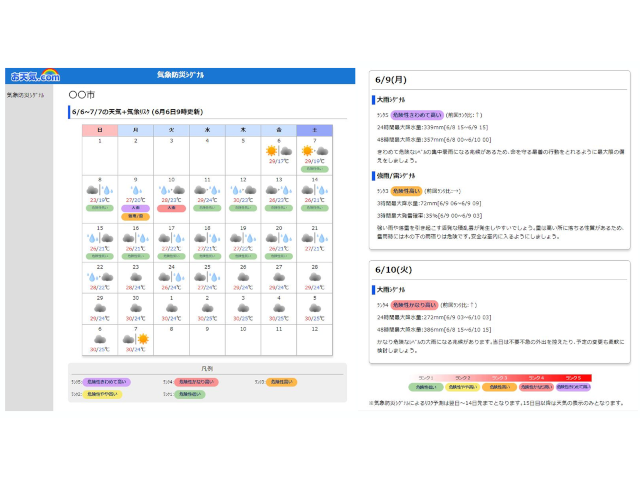Click the purple heavy-rain badge on June 9
Screen dimensions: 640x480
tap(135, 208)
